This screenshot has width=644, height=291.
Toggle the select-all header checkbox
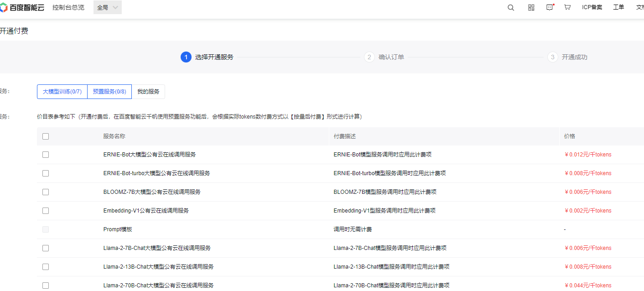click(46, 136)
